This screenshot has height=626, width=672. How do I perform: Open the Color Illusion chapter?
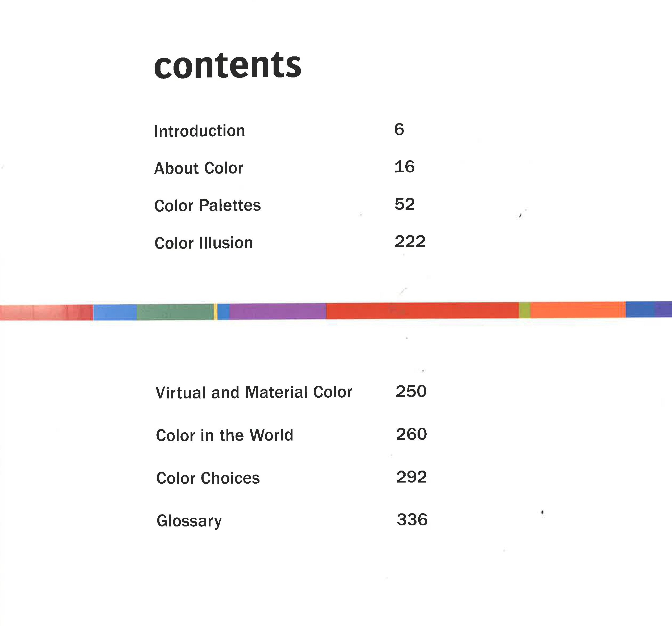click(204, 243)
